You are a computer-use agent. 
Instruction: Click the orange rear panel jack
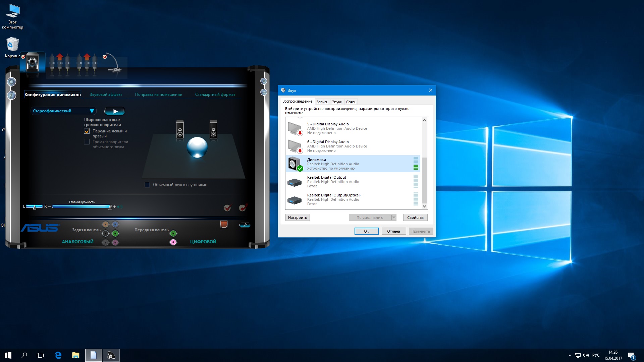pos(105,224)
